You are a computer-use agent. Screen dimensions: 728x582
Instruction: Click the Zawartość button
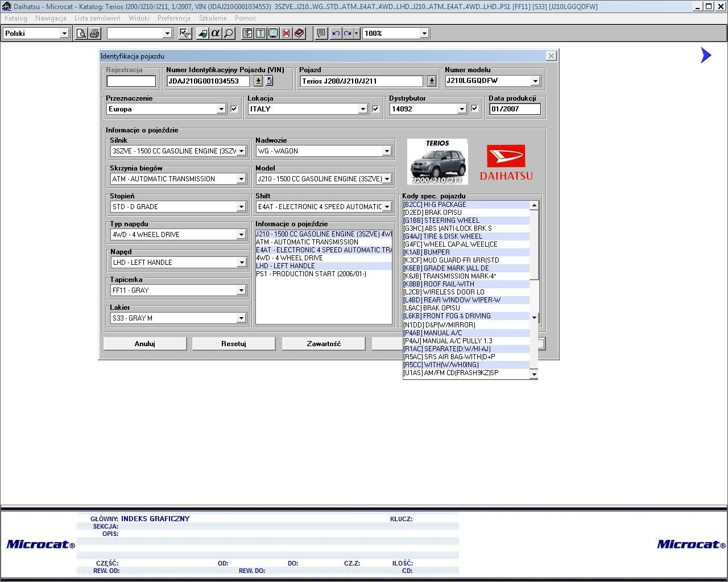tap(324, 344)
